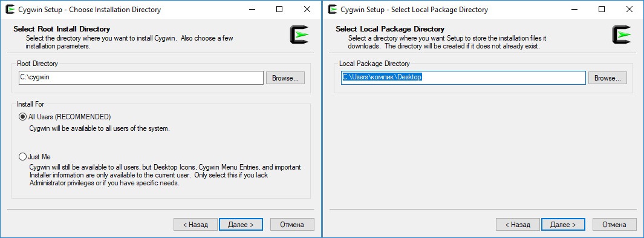Click text 'Cygwin will be available to all users'
Screen dimensions: 644x238
coord(99,128)
